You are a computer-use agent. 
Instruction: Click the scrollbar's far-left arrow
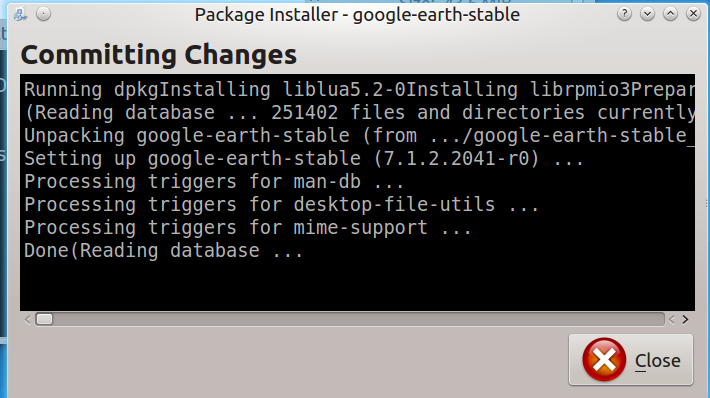[x=28, y=320]
